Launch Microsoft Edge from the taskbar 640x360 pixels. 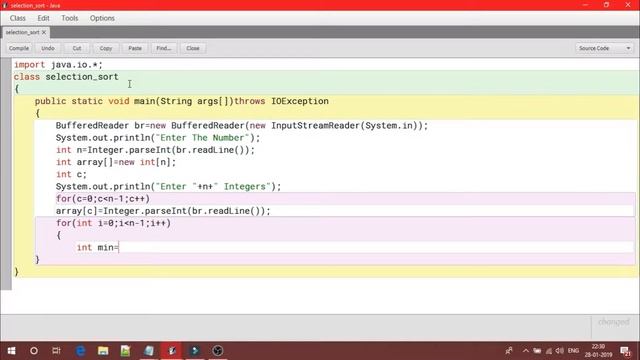click(x=80, y=351)
